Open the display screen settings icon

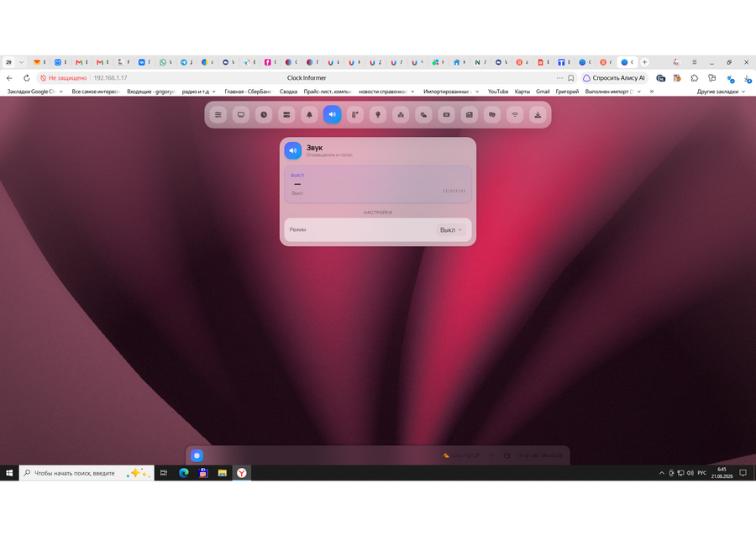click(x=241, y=115)
